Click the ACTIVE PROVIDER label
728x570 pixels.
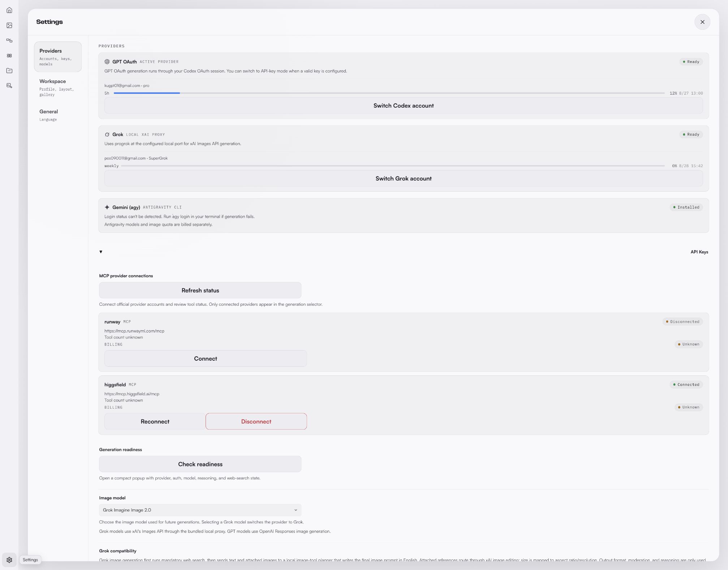point(159,62)
